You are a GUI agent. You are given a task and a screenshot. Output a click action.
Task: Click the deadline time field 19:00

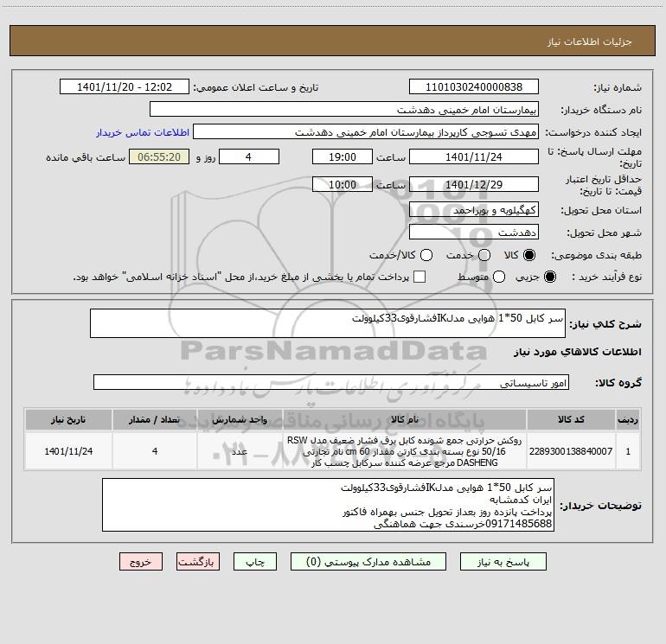tap(343, 156)
